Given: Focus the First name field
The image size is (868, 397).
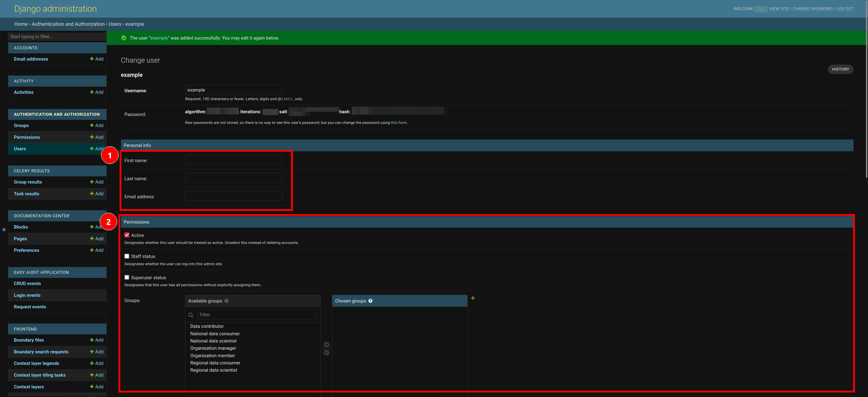Looking at the screenshot, I should pos(234,160).
